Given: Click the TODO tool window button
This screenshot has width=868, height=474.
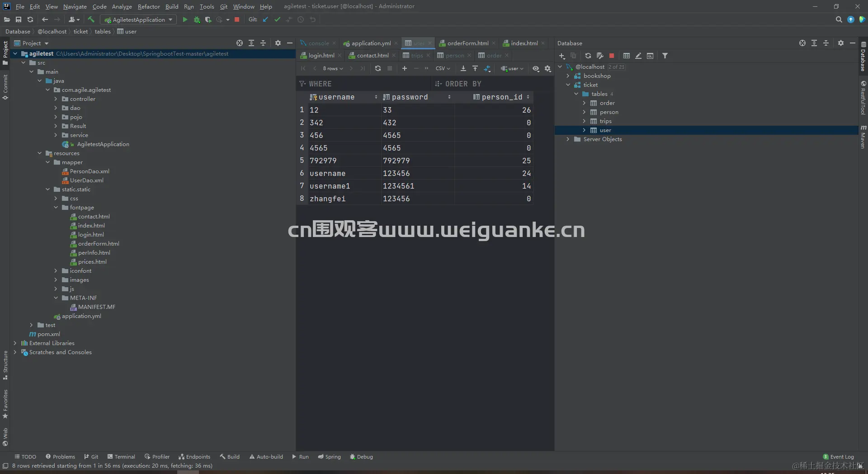Looking at the screenshot, I should (25, 457).
